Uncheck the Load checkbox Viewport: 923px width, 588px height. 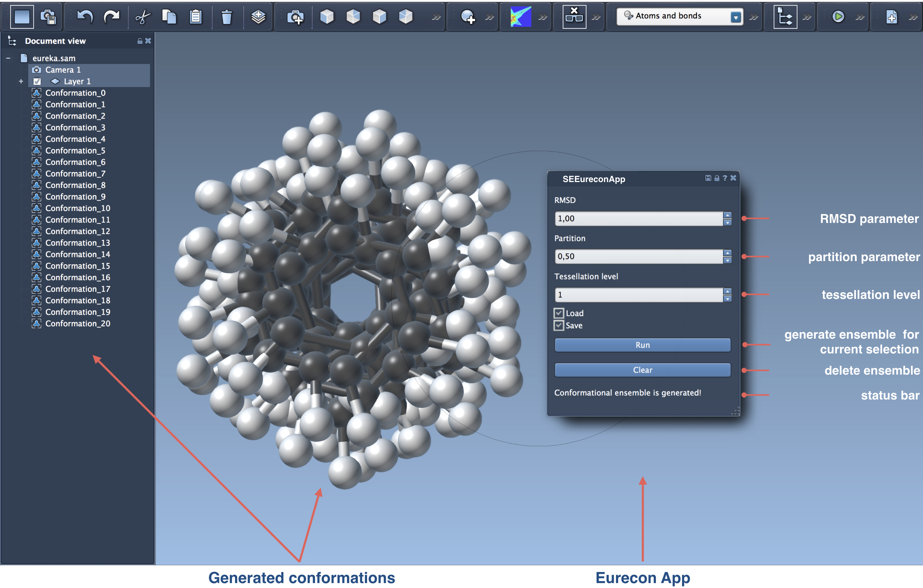(559, 313)
